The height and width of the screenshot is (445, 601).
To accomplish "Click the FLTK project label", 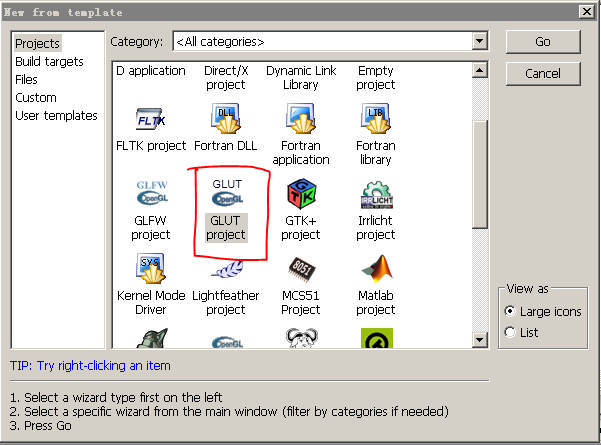I will click(151, 146).
